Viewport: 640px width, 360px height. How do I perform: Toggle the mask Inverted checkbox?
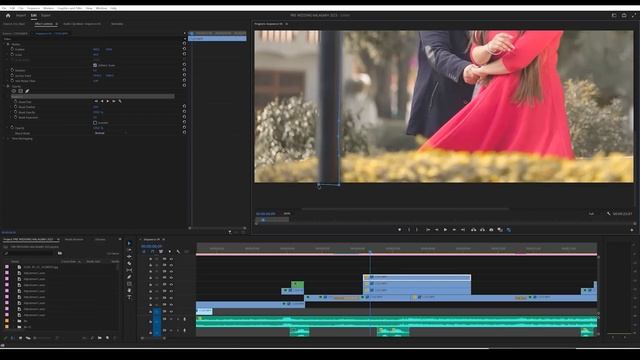(x=95, y=122)
